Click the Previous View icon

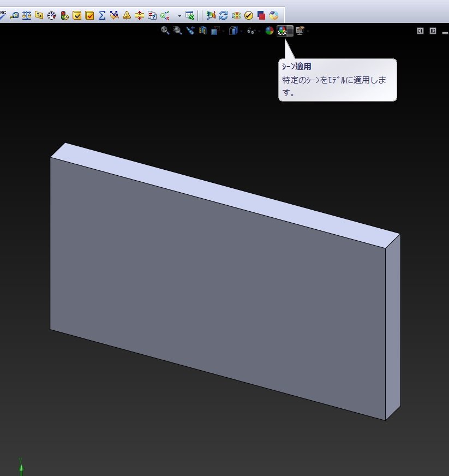(x=190, y=31)
